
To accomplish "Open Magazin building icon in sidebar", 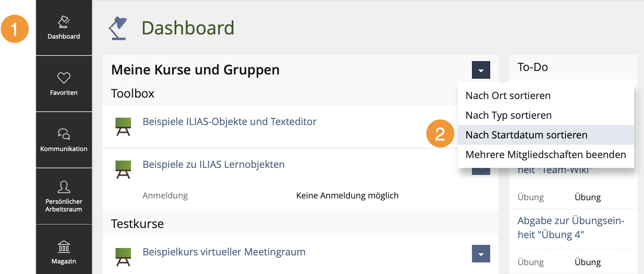I will (64, 247).
